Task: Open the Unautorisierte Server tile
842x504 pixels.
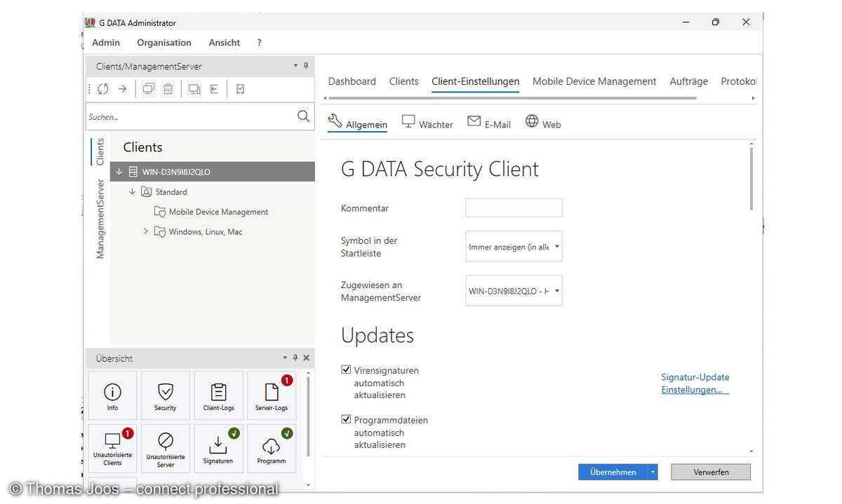Action: 165,447
